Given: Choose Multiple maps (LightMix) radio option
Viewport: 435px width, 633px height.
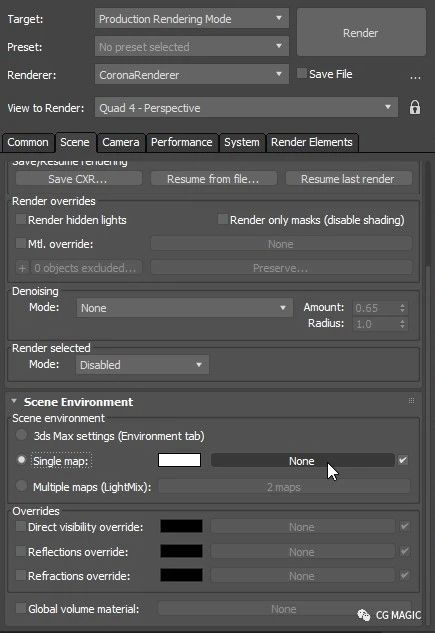Looking at the screenshot, I should pyautogui.click(x=21, y=485).
